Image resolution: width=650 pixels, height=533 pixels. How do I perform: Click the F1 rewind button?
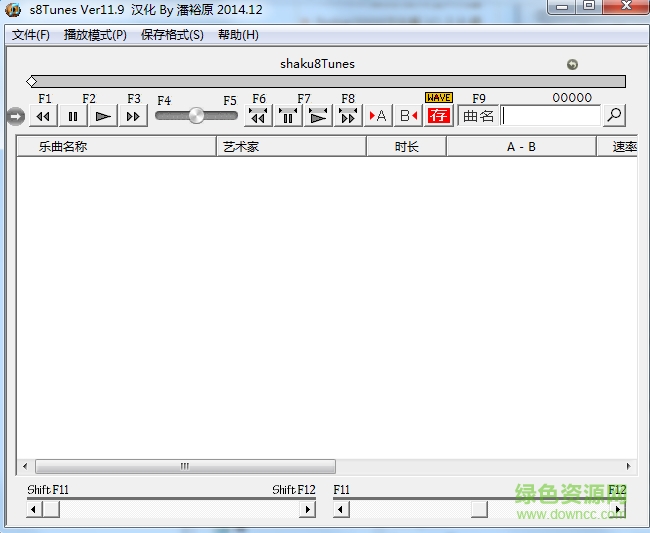pos(43,116)
